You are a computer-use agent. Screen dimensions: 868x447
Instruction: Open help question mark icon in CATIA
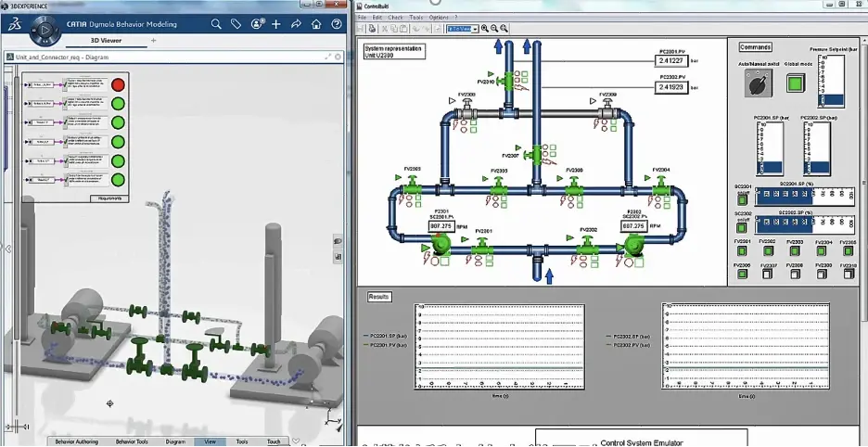(x=336, y=24)
